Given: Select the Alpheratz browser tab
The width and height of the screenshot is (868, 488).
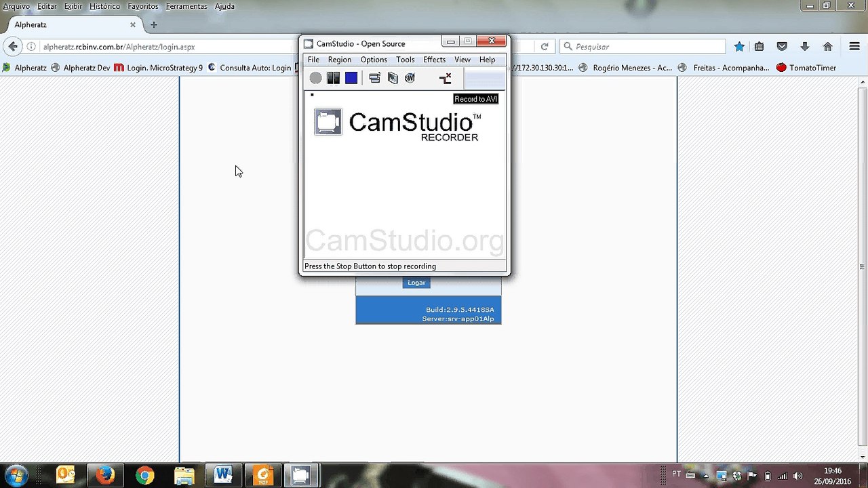Looking at the screenshot, I should click(x=73, y=25).
